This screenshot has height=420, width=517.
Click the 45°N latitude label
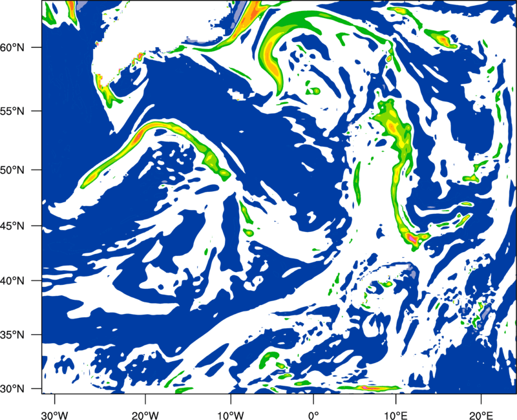[12, 226]
